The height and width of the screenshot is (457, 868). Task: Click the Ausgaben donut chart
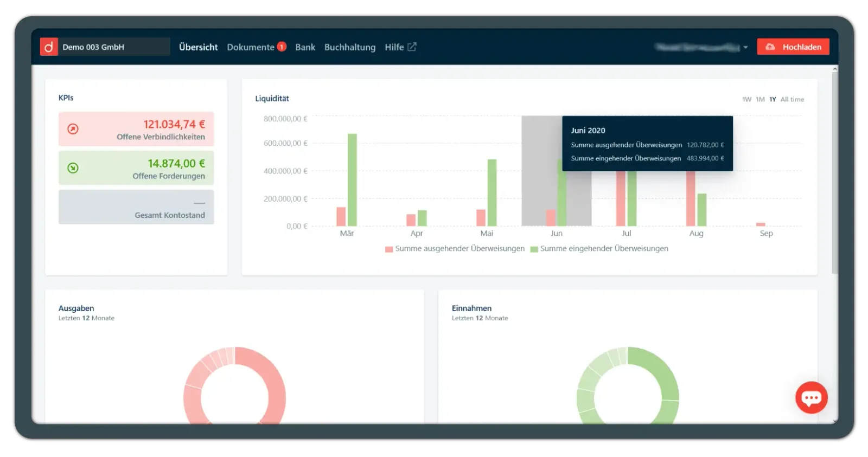click(235, 385)
